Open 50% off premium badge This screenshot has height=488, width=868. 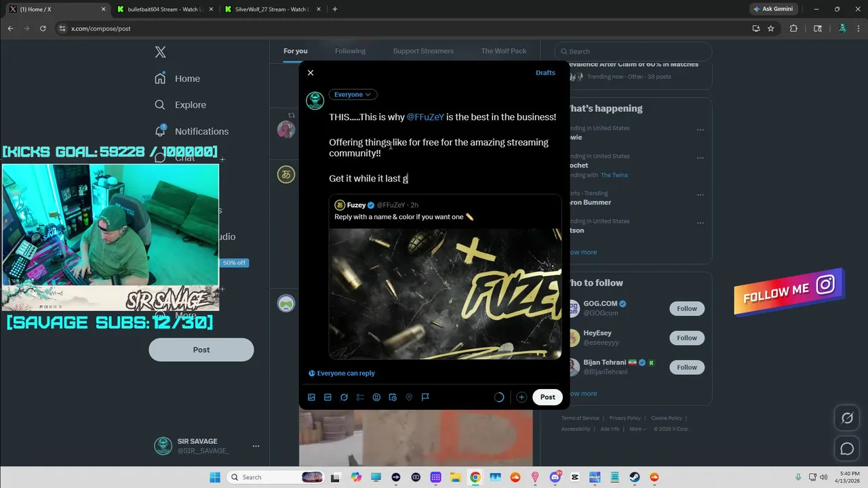coord(234,263)
